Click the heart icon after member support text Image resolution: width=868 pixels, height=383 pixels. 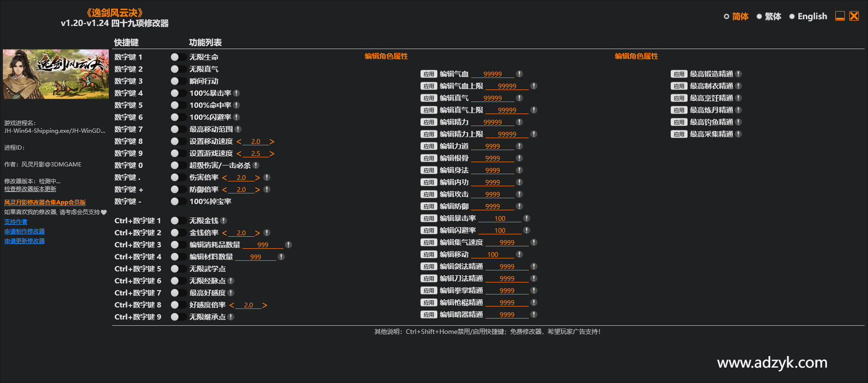(104, 212)
